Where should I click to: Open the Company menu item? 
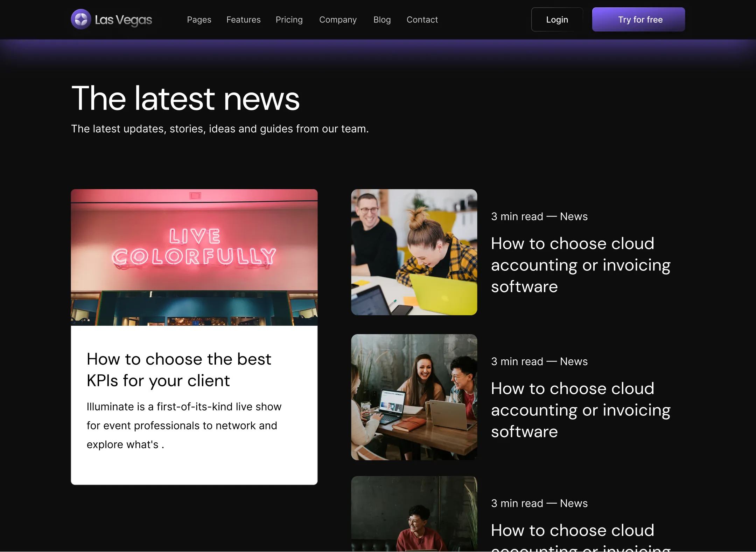pyautogui.click(x=338, y=20)
